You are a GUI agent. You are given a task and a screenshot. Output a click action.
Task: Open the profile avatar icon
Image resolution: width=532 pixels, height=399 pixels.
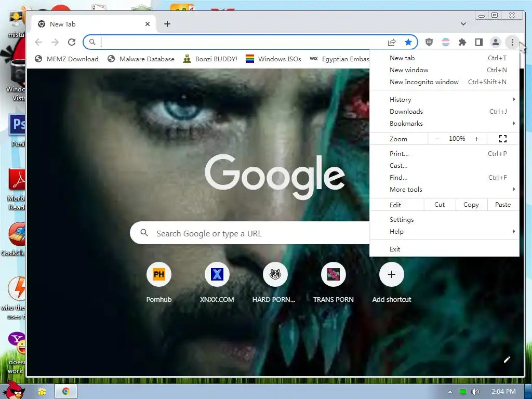(495, 42)
